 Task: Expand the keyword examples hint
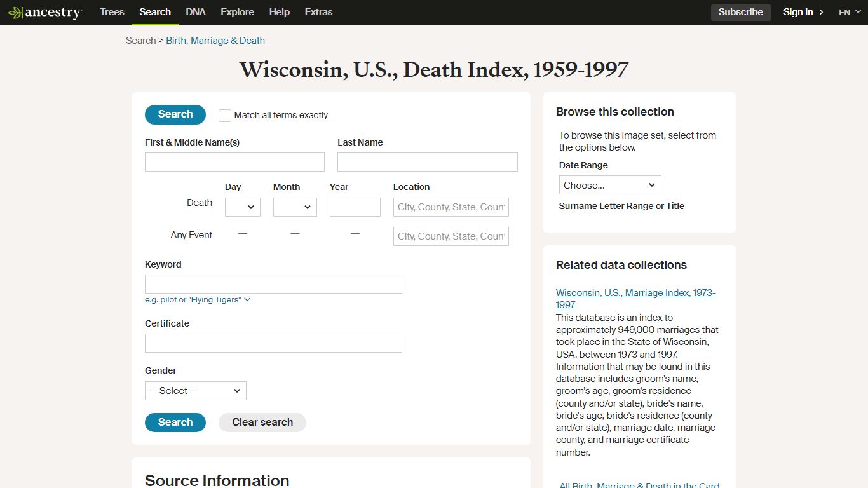198,300
